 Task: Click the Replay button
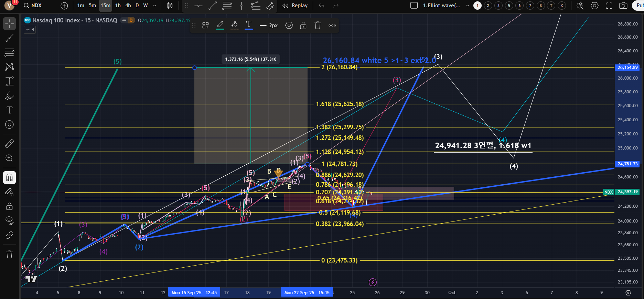click(x=295, y=6)
